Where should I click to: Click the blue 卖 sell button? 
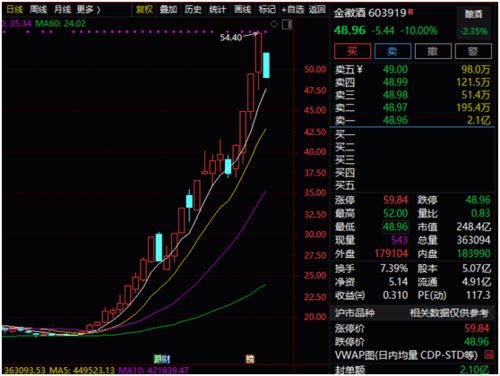393,51
